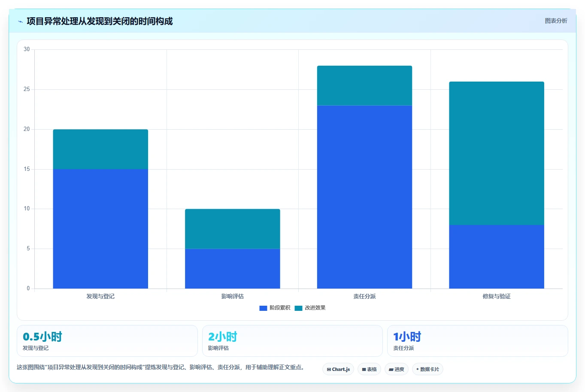Open the 0.5小时 发现与登记 card
Viewport: 585px width, 392px height.
pyautogui.click(x=107, y=341)
